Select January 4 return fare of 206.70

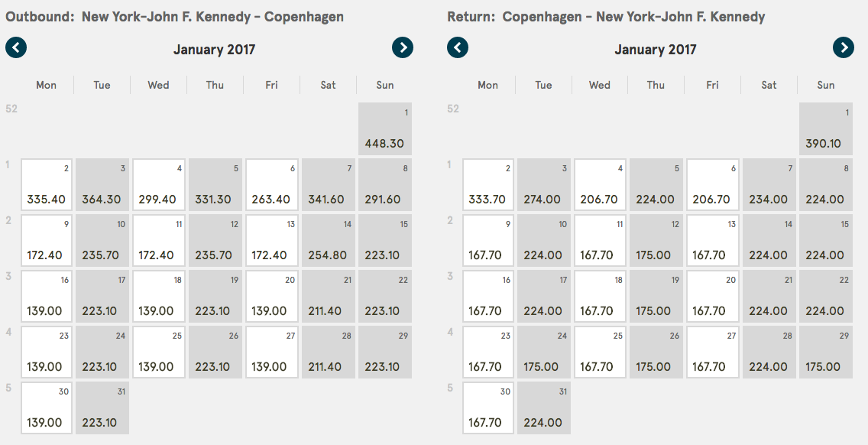click(600, 184)
